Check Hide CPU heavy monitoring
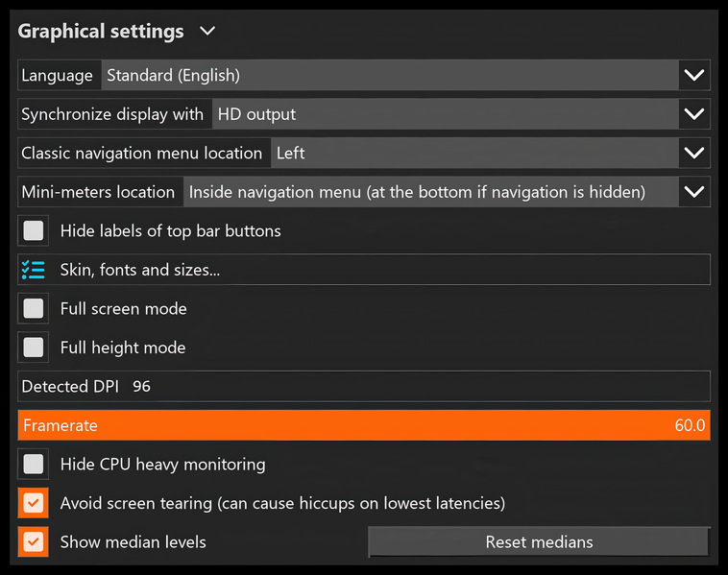This screenshot has height=575, width=728. 34,464
